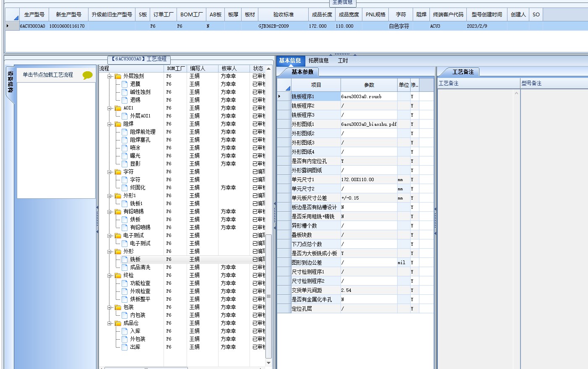Collapse the 外形1 tree node
Image resolution: width=588 pixels, height=369 pixels.
tap(109, 196)
